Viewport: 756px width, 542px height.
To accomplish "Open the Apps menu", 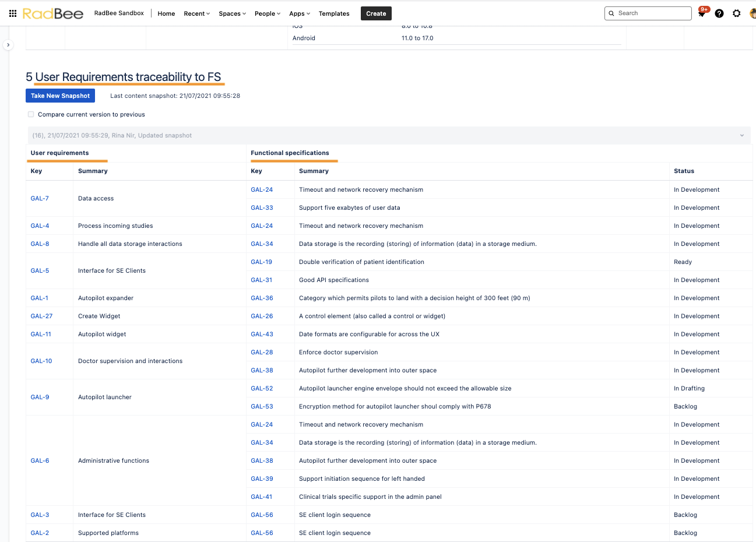I will click(300, 13).
